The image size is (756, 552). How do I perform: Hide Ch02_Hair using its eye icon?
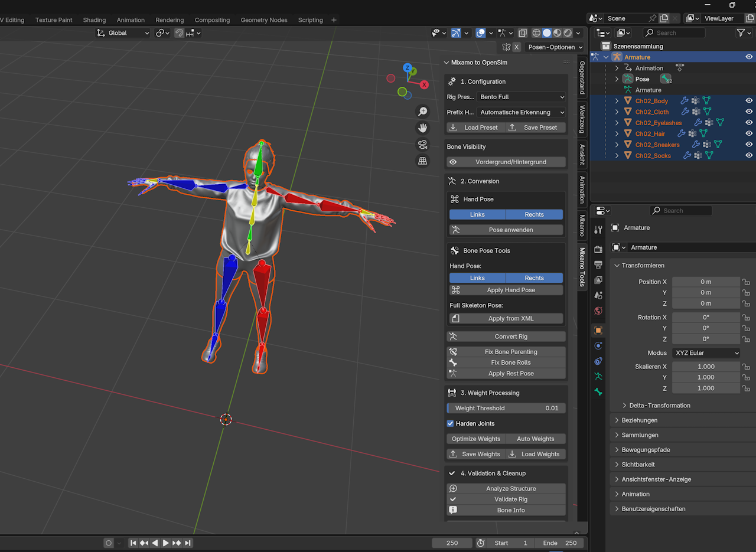pyautogui.click(x=749, y=134)
